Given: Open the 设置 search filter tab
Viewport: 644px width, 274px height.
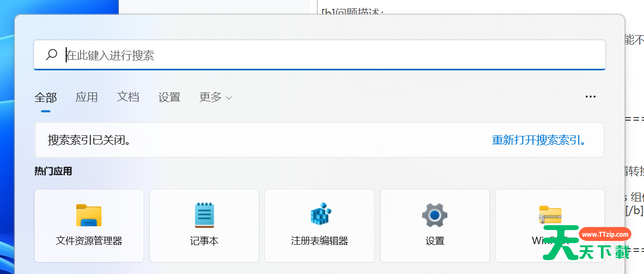Looking at the screenshot, I should coord(169,97).
